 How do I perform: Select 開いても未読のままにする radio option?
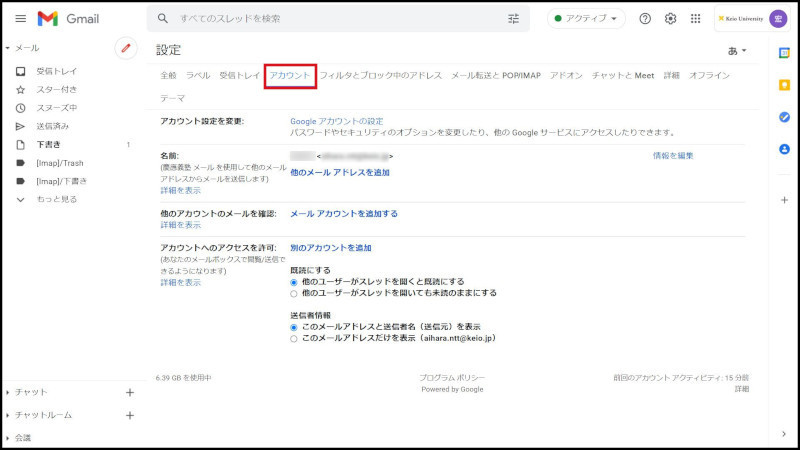[294, 294]
